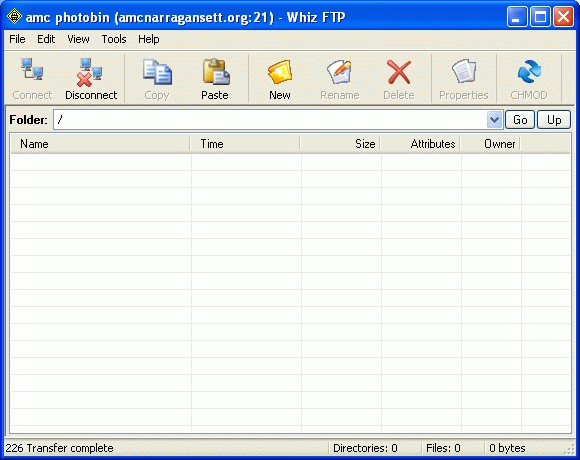Screen dimensions: 580x460
Task: Open the Help menu
Action: (x=148, y=39)
